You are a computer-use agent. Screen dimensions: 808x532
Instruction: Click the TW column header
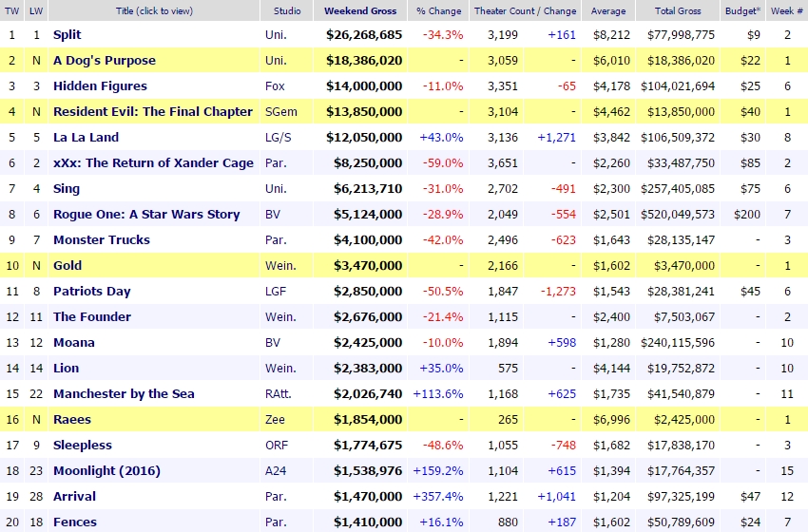pos(11,10)
